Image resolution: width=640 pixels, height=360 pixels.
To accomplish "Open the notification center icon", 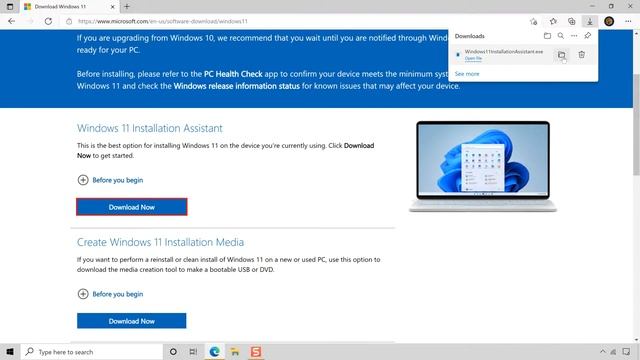I will coord(627,352).
